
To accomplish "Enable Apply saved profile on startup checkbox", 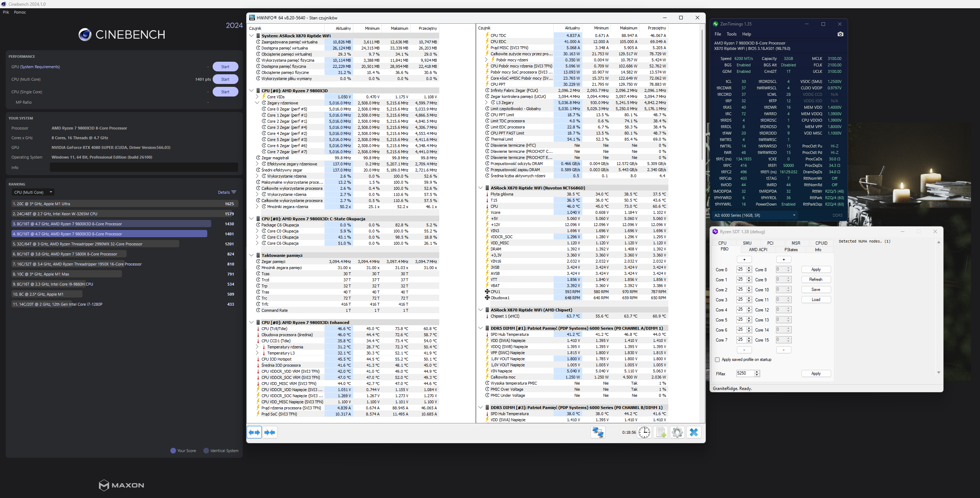I will pyautogui.click(x=718, y=360).
